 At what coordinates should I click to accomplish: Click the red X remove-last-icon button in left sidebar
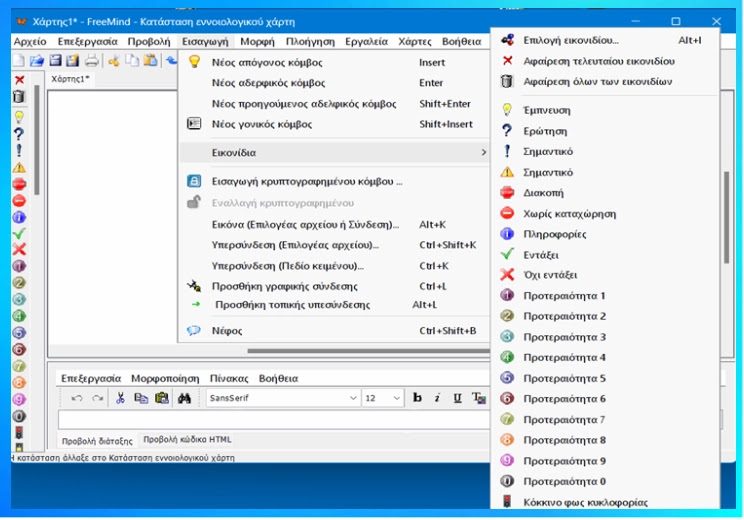click(x=19, y=80)
